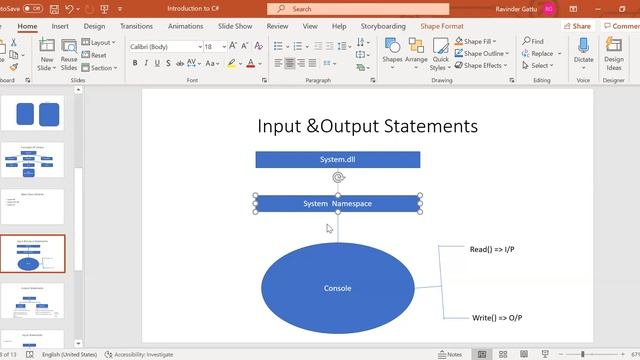640x360 pixels.
Task: Click Find in Editing group
Action: pyautogui.click(x=533, y=41)
